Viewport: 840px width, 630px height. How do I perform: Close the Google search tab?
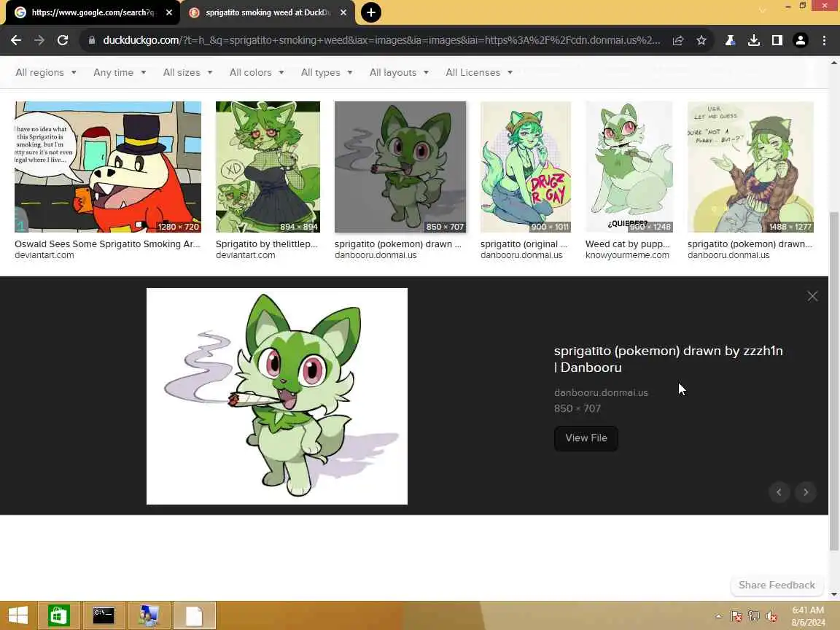(x=168, y=12)
